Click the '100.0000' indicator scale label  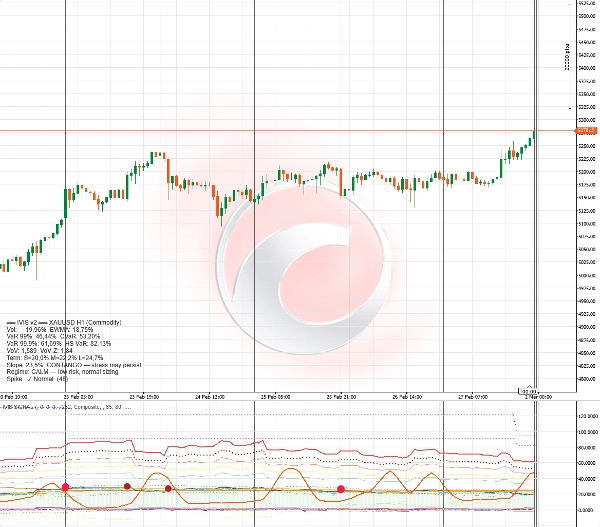tap(588, 432)
